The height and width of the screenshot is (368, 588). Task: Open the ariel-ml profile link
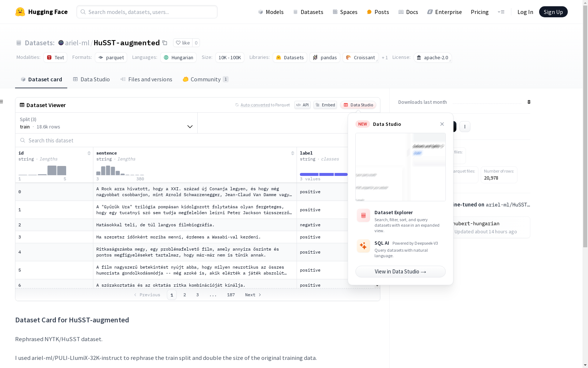click(77, 43)
